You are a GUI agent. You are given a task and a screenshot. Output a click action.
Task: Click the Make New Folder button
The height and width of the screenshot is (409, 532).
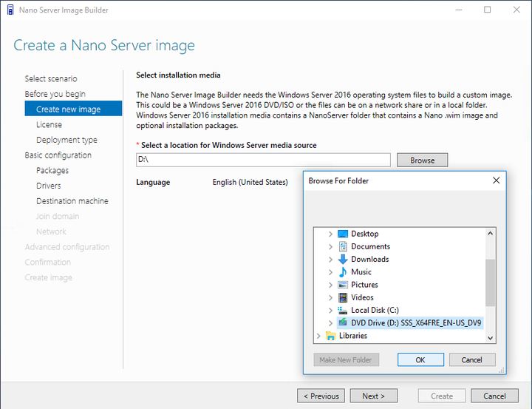tap(346, 359)
